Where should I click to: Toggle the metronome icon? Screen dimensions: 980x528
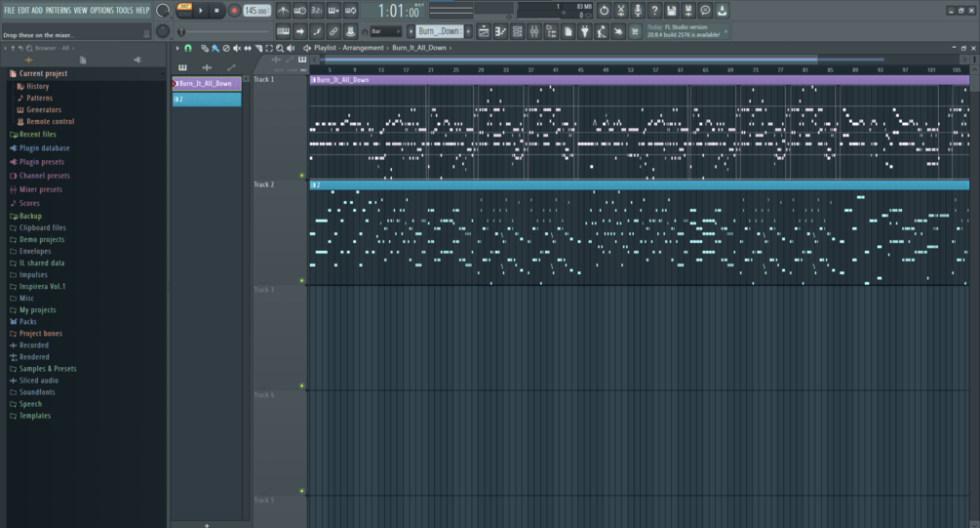(283, 11)
